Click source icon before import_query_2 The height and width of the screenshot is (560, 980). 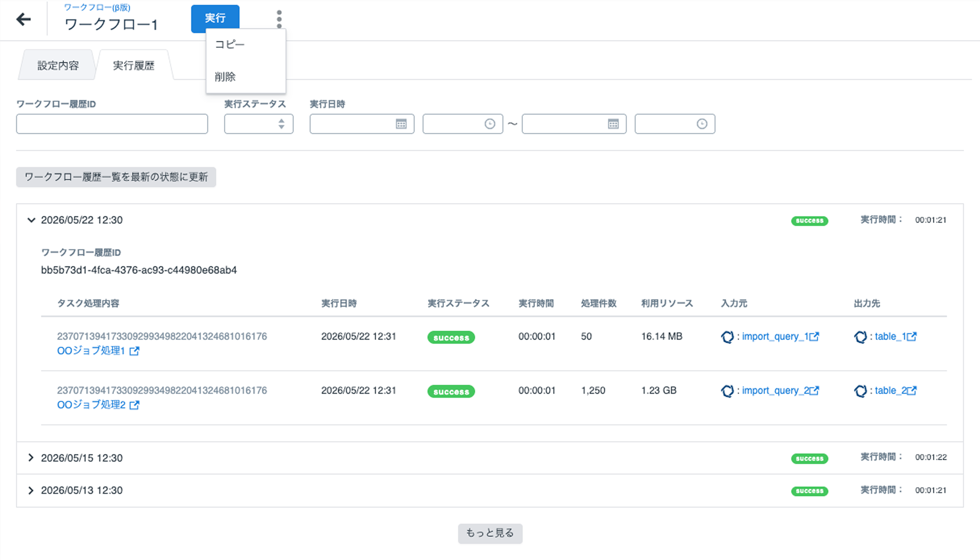[x=727, y=391]
